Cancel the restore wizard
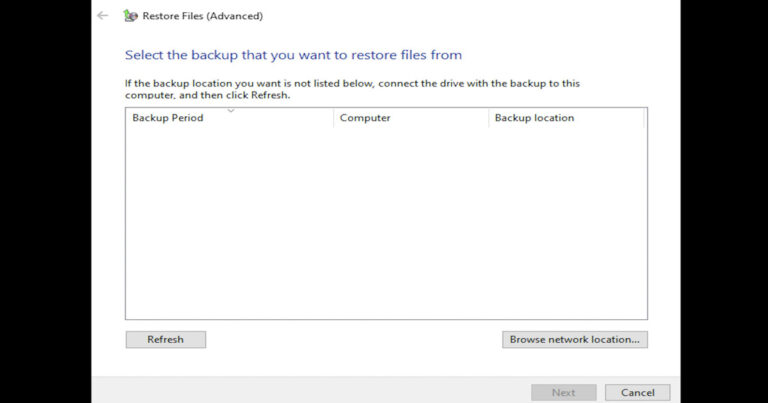The height and width of the screenshot is (403, 768). click(x=637, y=392)
